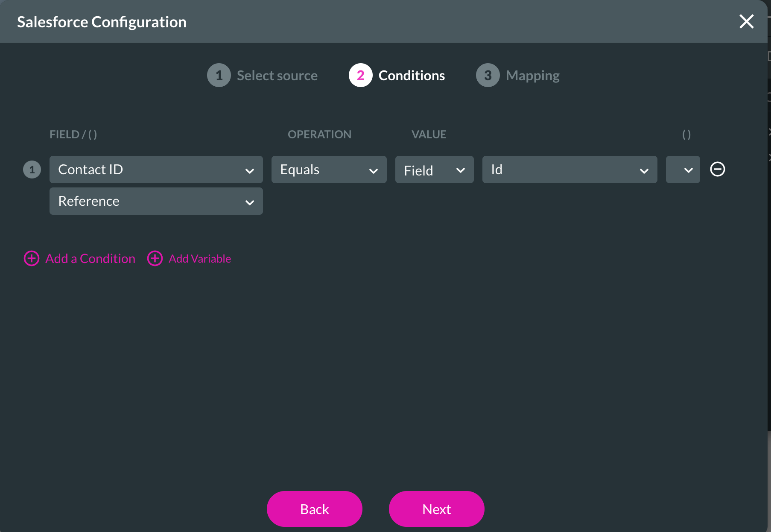Click the step 3 number circle
Screen dimensions: 771x532
click(488, 75)
